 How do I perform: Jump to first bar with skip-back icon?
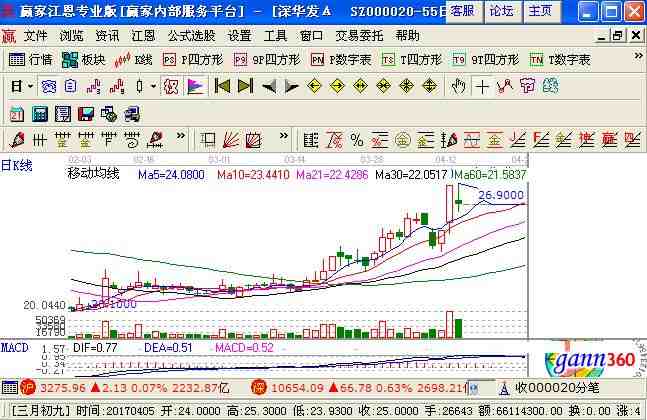(x=222, y=86)
